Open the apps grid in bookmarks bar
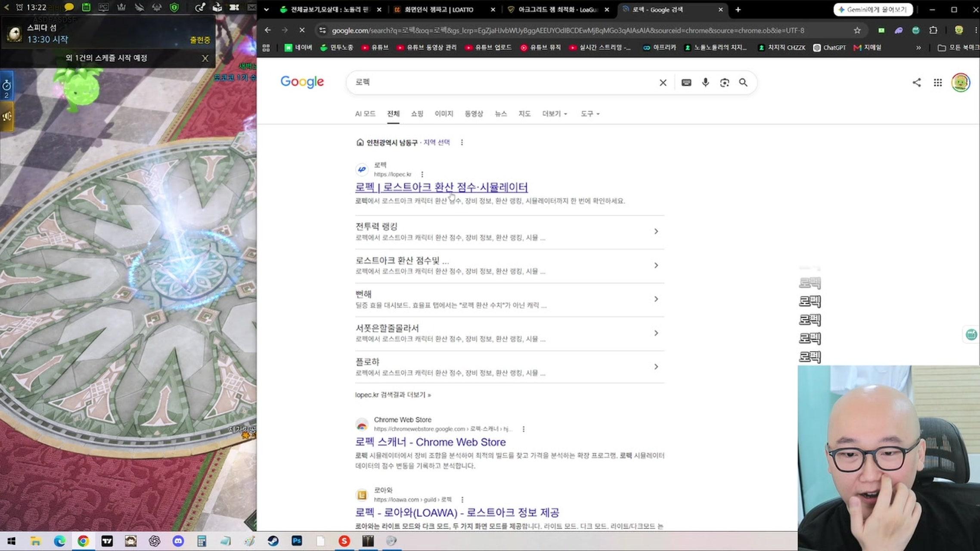The image size is (980, 551). [x=266, y=47]
